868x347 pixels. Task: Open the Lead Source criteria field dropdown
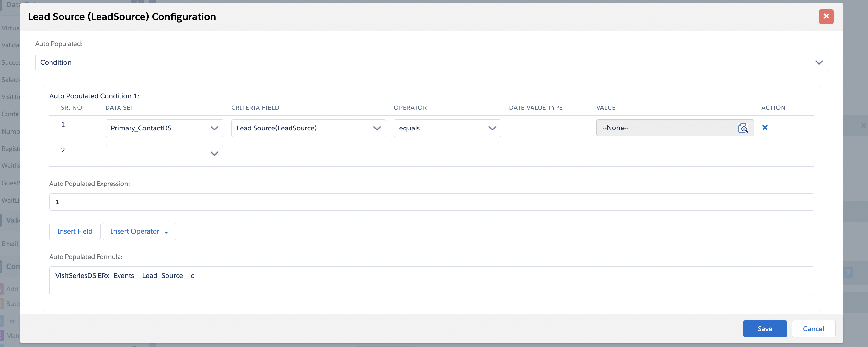pyautogui.click(x=308, y=129)
